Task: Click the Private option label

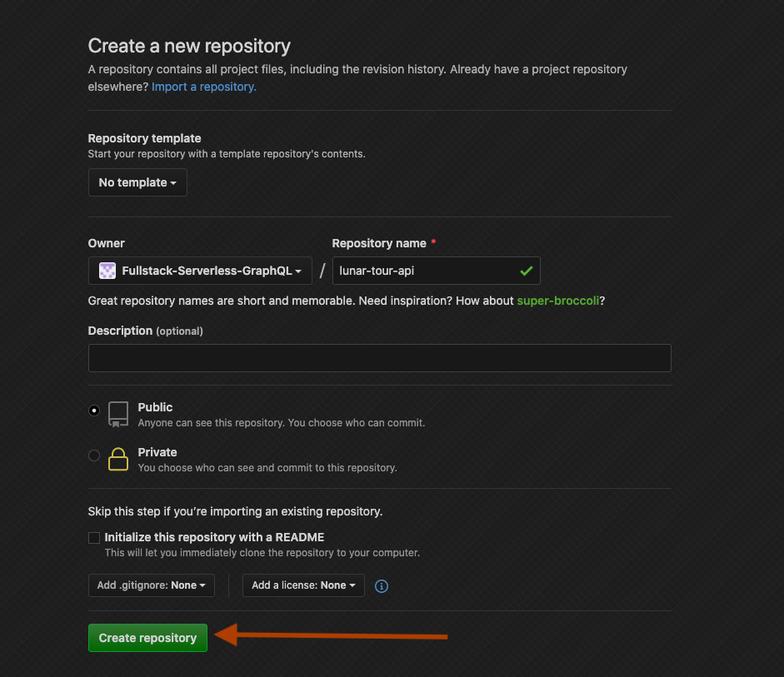Action: (x=157, y=452)
